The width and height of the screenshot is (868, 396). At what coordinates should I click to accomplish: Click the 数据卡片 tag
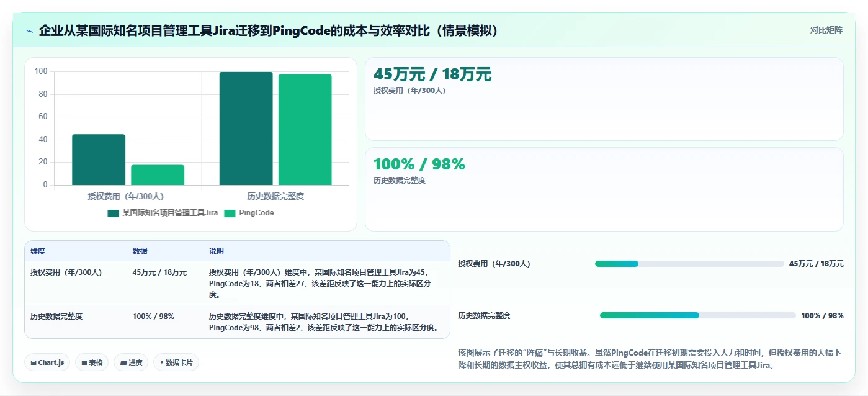(176, 362)
